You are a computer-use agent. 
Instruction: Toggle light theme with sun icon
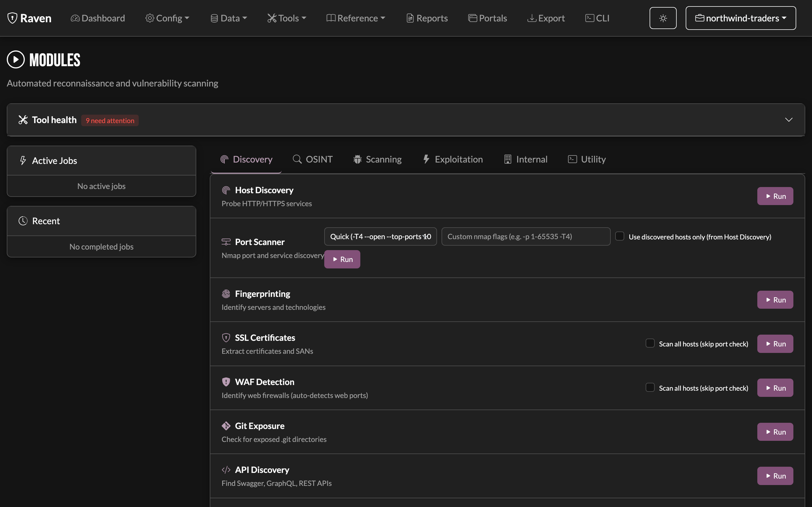pos(663,18)
